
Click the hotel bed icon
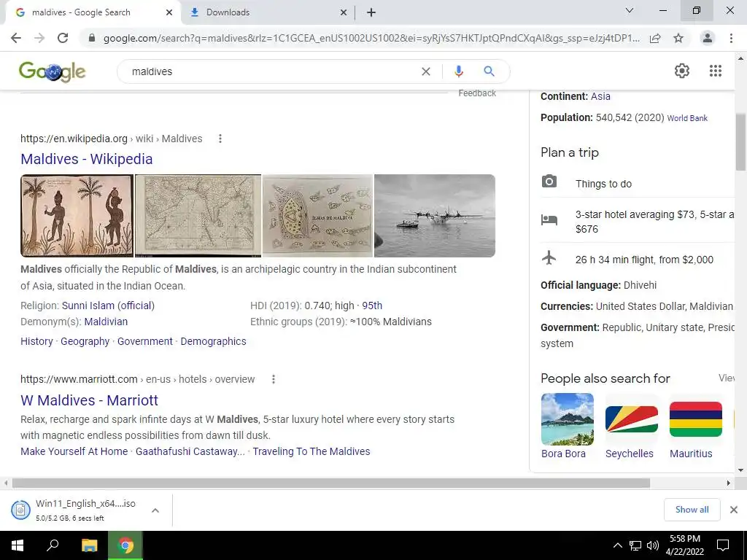point(549,219)
